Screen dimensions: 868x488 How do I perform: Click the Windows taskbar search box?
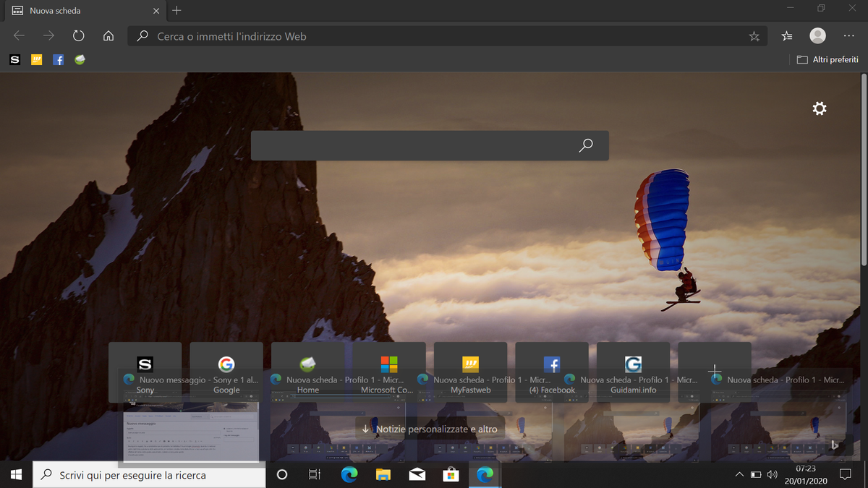click(x=149, y=475)
